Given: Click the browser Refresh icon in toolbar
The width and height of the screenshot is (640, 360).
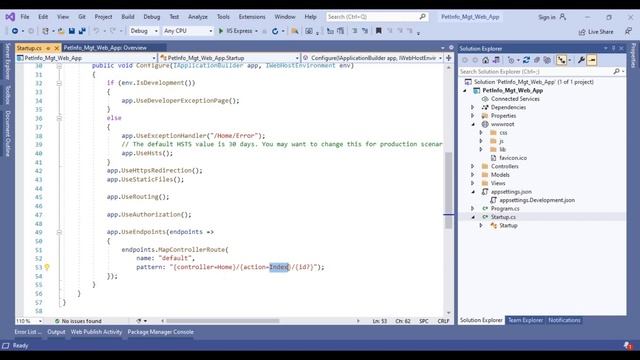Looking at the screenshot, I should coord(275,31).
